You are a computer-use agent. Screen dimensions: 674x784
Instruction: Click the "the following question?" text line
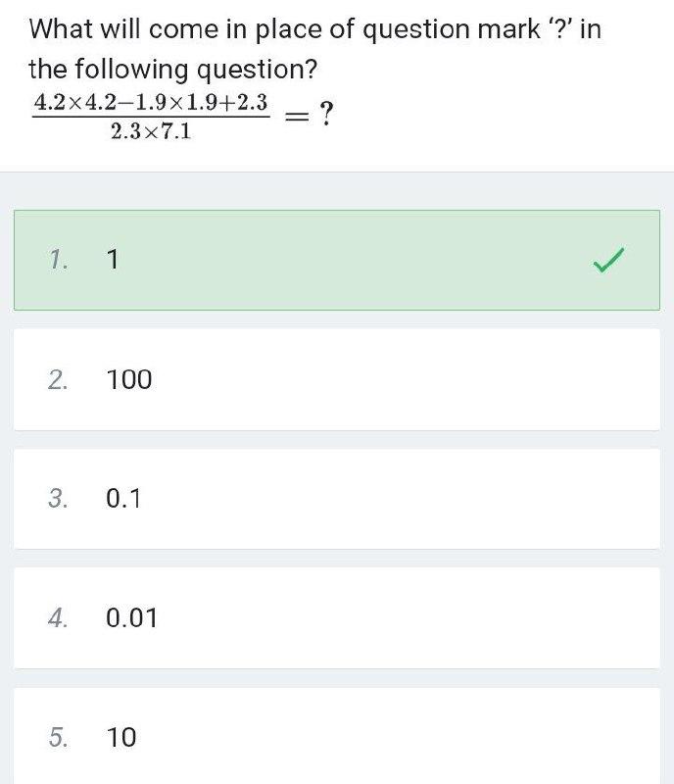point(175,70)
